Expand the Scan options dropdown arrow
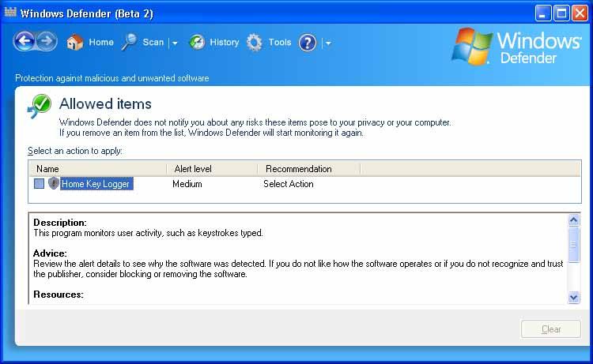Image resolution: width=593 pixels, height=364 pixels. click(x=175, y=43)
